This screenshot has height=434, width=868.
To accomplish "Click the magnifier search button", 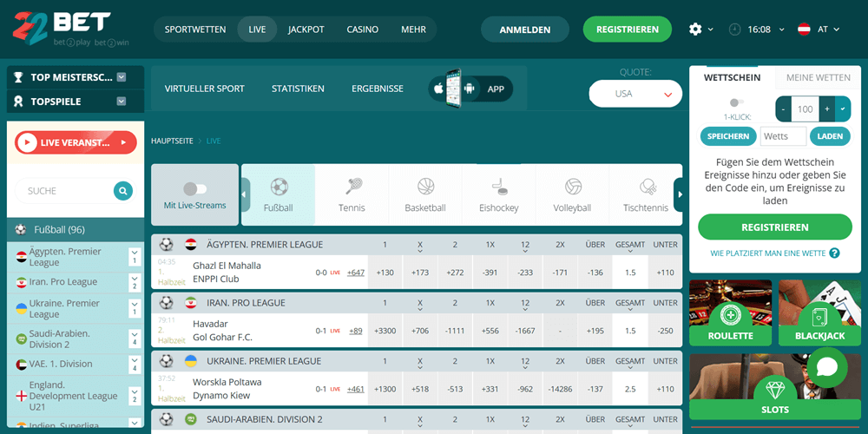I will [123, 191].
